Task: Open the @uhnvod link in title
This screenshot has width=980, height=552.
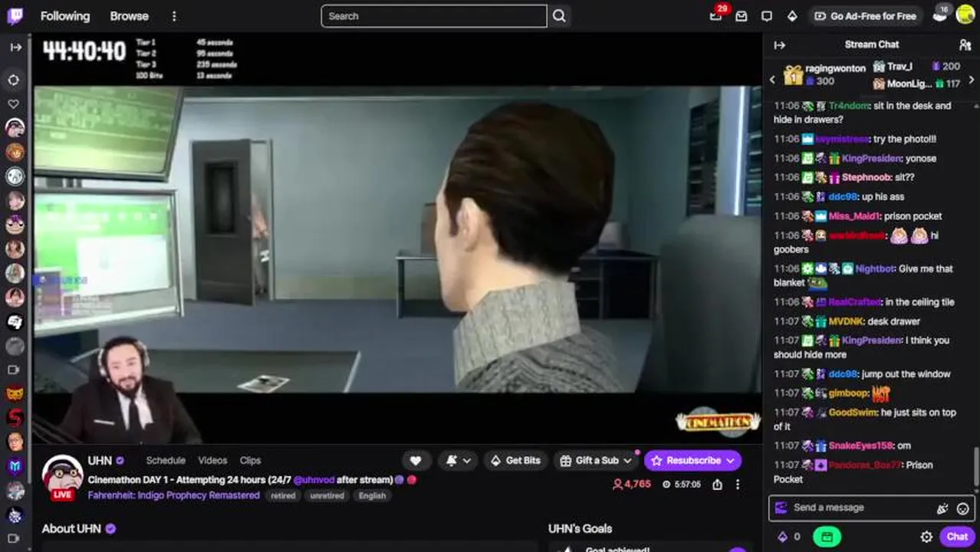Action: [314, 480]
